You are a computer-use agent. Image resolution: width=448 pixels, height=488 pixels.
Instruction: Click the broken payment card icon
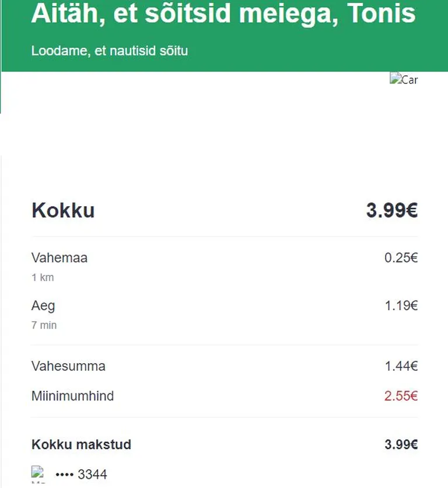tap(38, 475)
